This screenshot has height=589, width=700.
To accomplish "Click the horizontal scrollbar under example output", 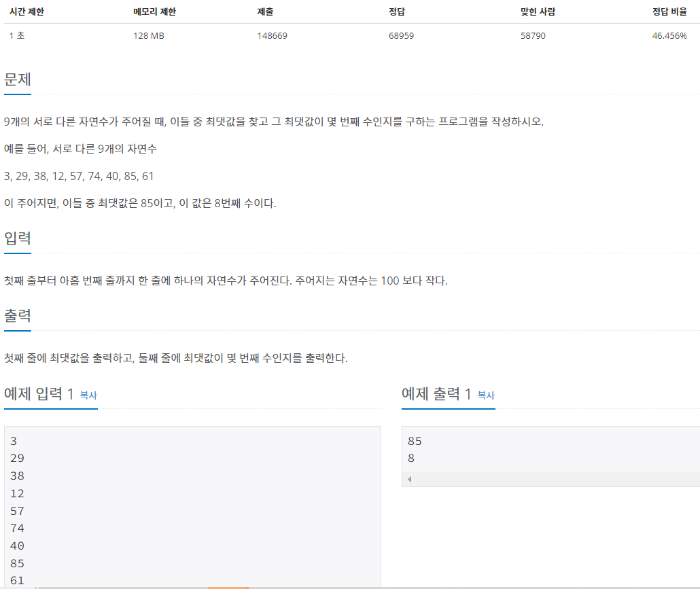I will coord(551,479).
